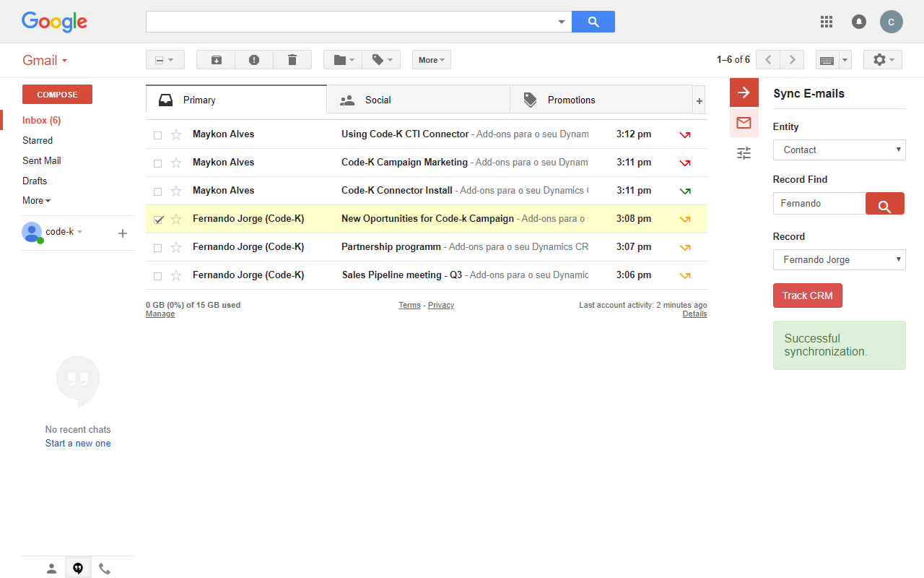Open the Labels tag dropdown
This screenshot has height=578, width=924.
click(x=381, y=60)
